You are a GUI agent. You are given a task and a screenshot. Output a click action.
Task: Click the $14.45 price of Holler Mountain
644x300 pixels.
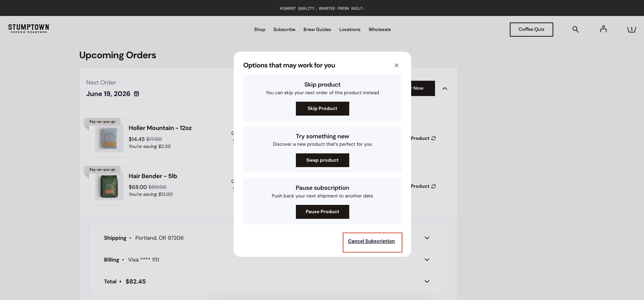click(x=136, y=139)
